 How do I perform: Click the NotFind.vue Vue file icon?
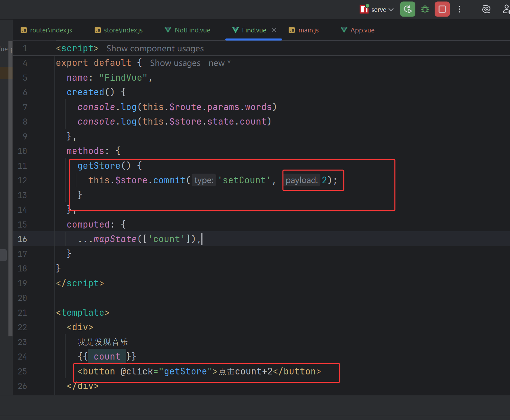coord(168,30)
